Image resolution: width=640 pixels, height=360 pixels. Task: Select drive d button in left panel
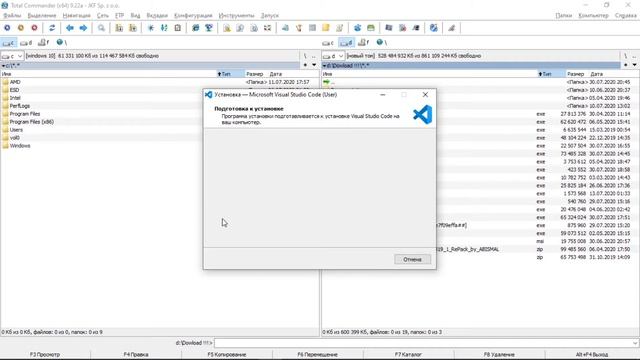tap(26, 42)
